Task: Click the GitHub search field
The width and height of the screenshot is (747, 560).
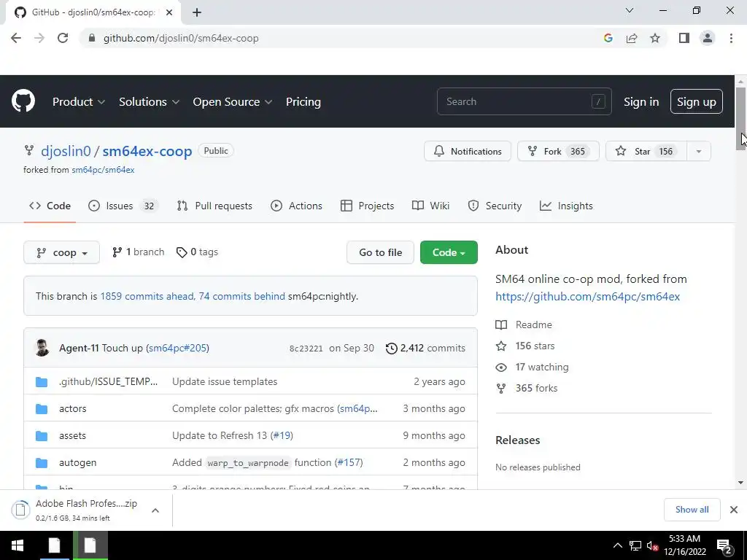Action: click(x=524, y=101)
